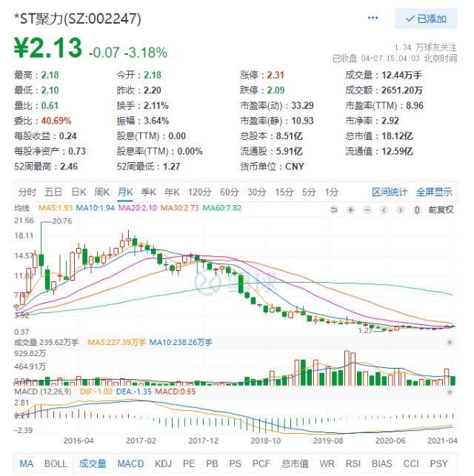Click the 2016-04 date axis label
The image size is (474, 476).
click(x=79, y=440)
